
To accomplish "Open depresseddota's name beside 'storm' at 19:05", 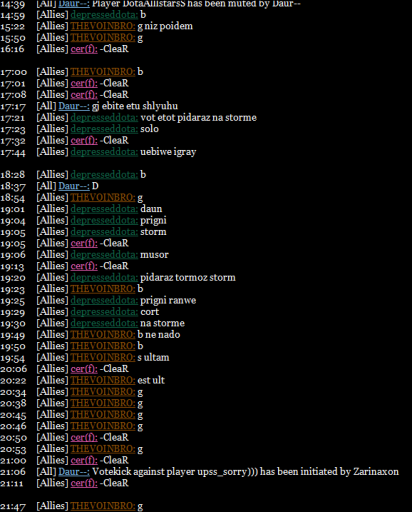I will click(104, 232).
